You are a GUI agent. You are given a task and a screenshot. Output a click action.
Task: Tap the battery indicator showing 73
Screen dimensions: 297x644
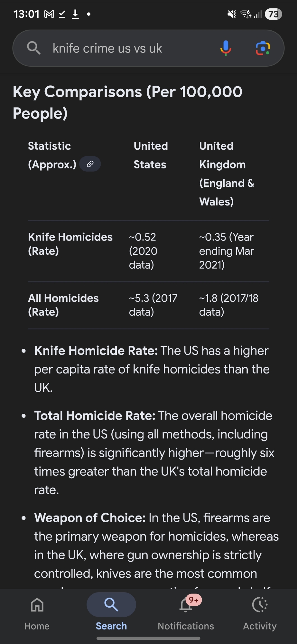[273, 14]
